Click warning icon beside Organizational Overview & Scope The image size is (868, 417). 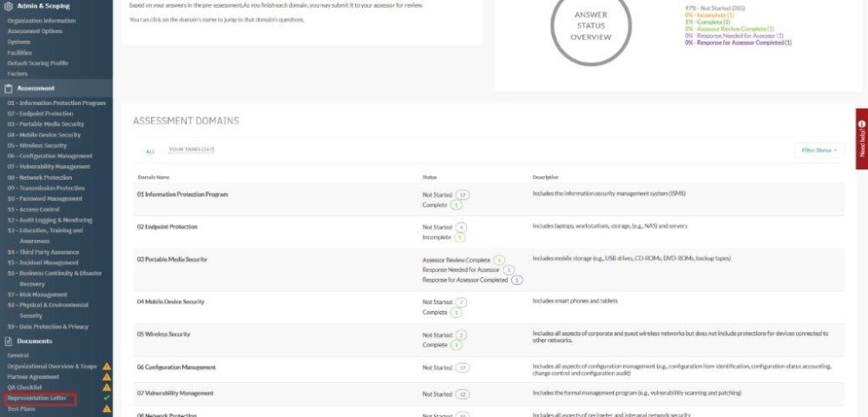107,366
